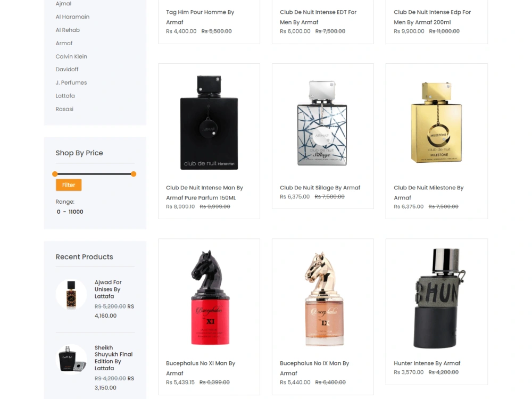
Task: Open the Bucephalus No IX horse bottle image
Action: 323,298
